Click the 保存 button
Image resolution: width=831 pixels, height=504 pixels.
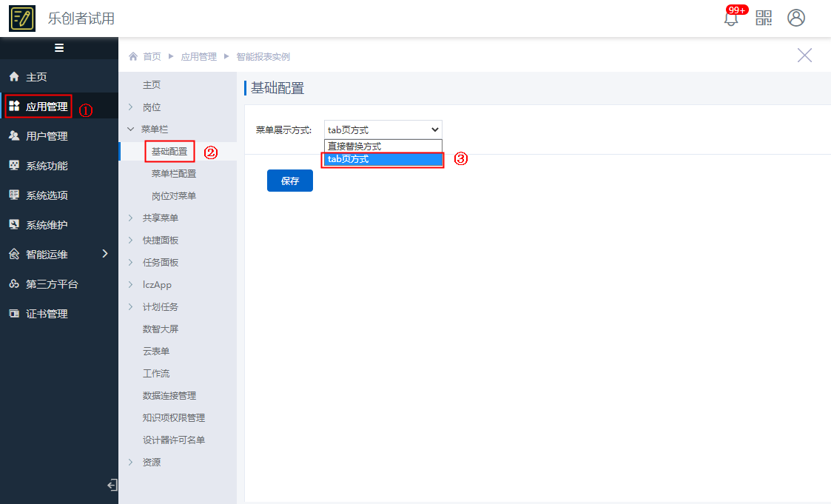point(290,181)
